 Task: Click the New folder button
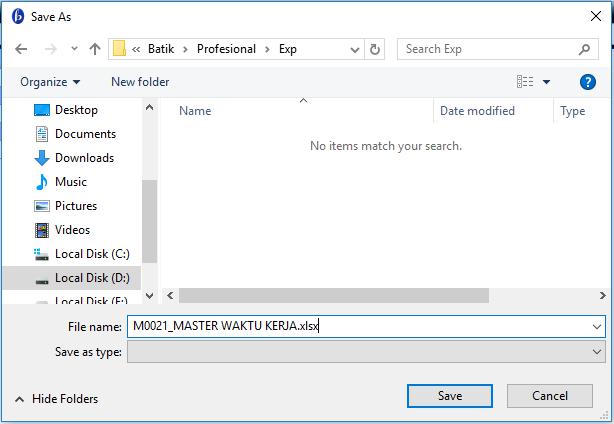[x=140, y=82]
